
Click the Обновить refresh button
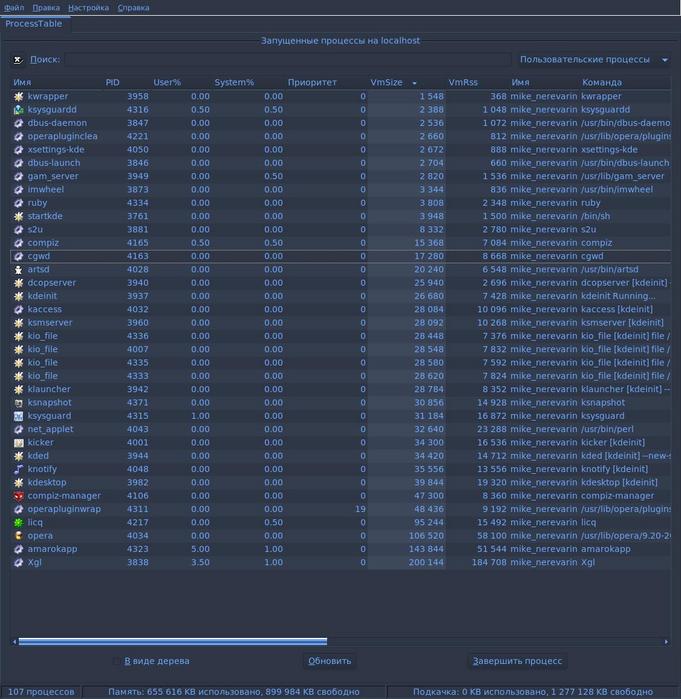click(329, 661)
